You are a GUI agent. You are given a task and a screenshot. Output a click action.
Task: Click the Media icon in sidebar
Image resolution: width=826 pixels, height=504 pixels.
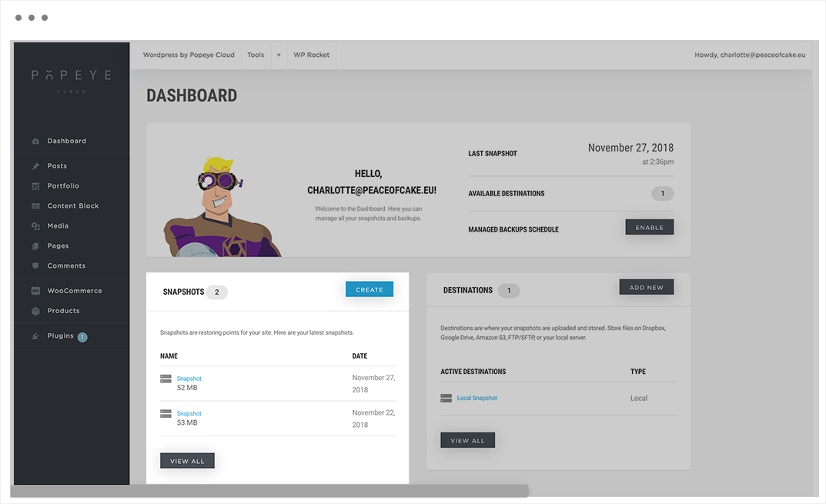point(36,226)
